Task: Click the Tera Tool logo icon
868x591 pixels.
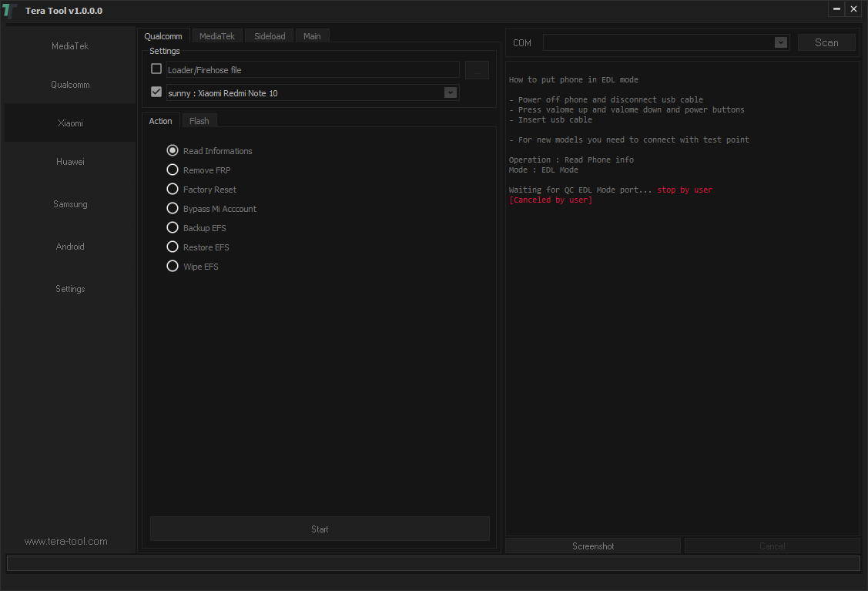Action: coord(9,10)
